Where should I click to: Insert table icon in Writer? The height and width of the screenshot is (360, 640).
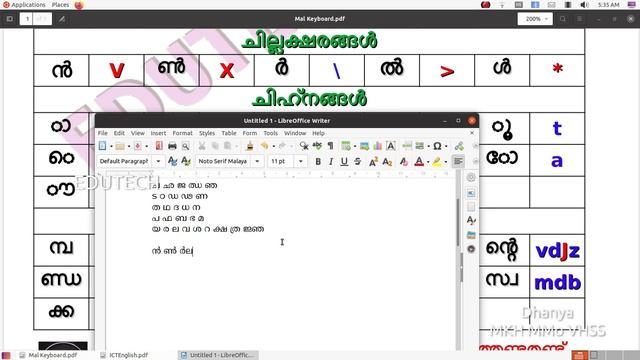tap(346, 146)
